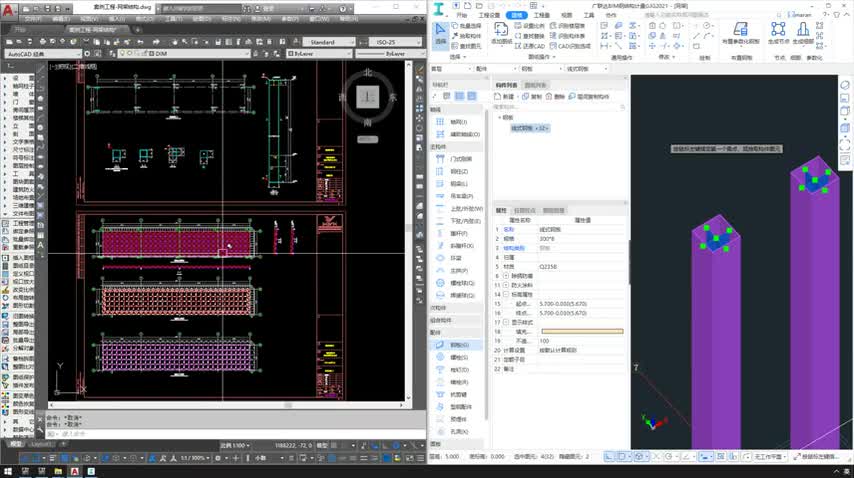Screen dimensions: 854x478
Task: Click the fill color swatch in properties
Action: [x=581, y=331]
